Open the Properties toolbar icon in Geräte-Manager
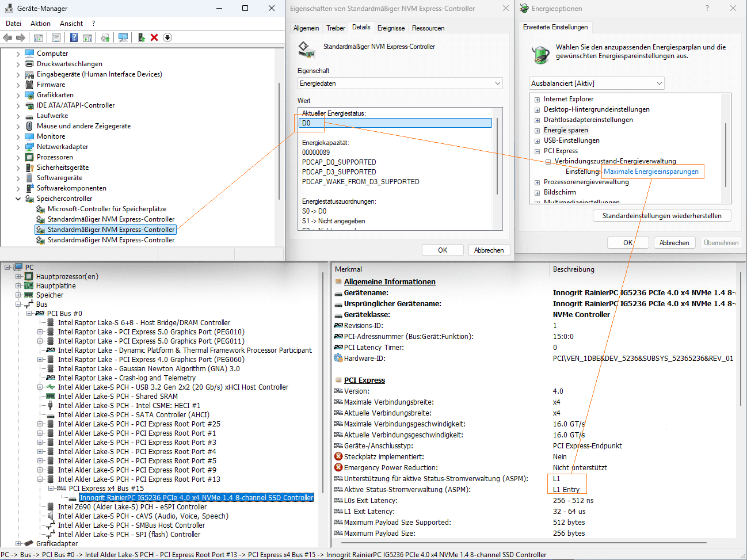Screen dimensions: 747x560 (56, 37)
